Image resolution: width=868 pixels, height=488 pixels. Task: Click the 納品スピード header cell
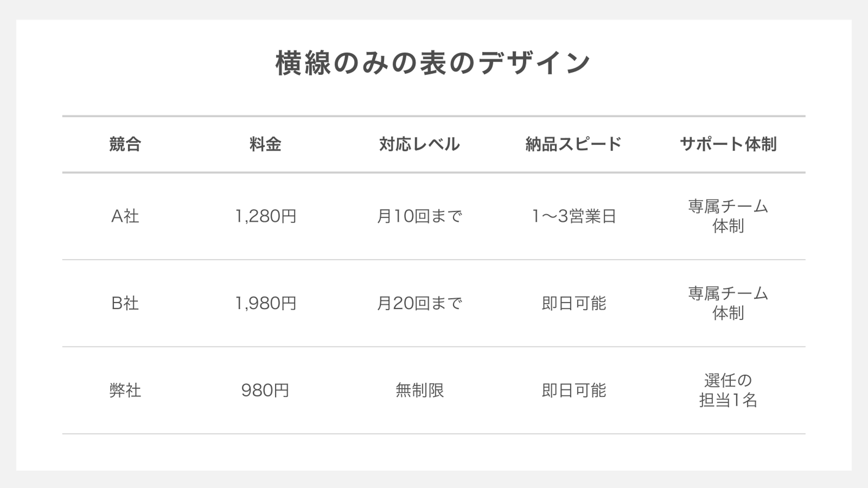(x=573, y=144)
